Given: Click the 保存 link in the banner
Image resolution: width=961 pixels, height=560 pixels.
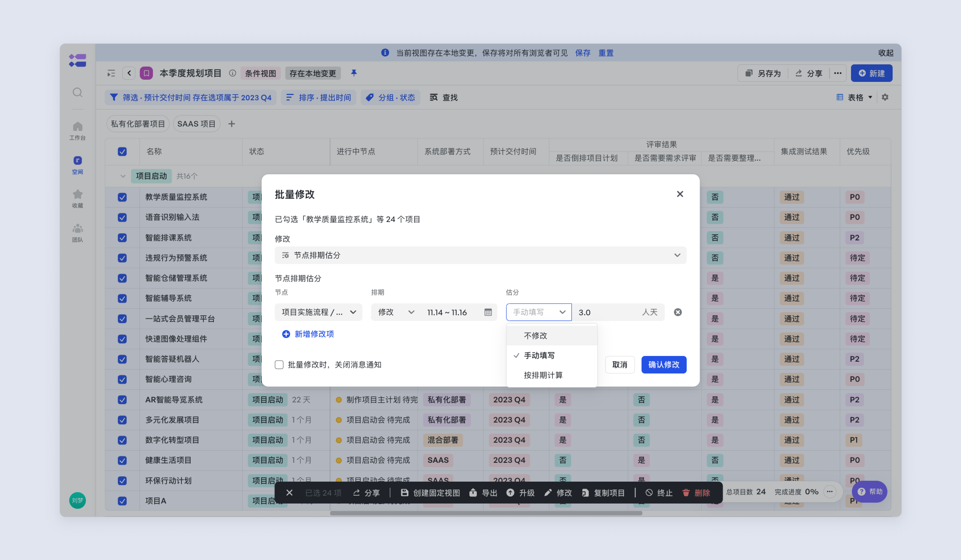Looking at the screenshot, I should (582, 53).
